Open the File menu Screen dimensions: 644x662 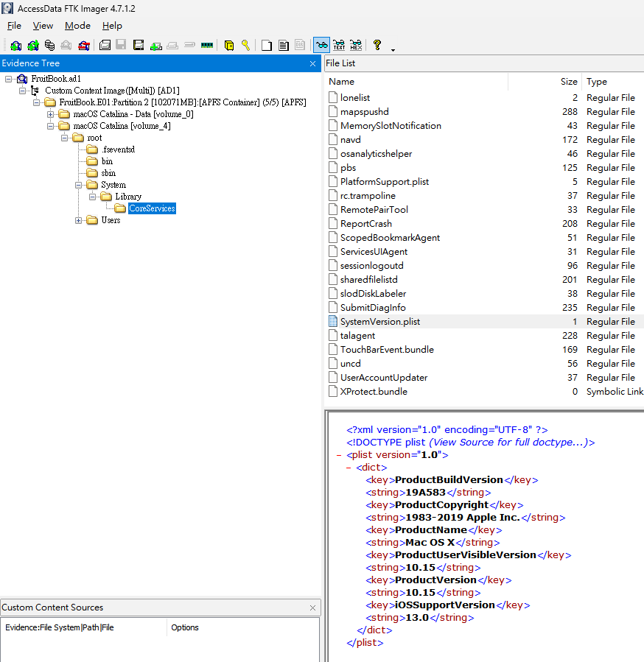point(14,26)
